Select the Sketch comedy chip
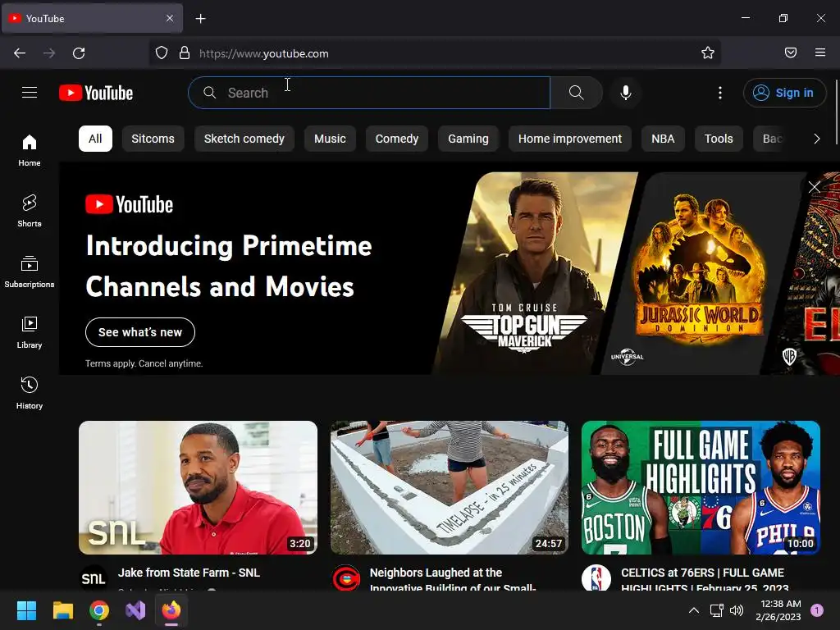This screenshot has height=630, width=840. pyautogui.click(x=244, y=139)
